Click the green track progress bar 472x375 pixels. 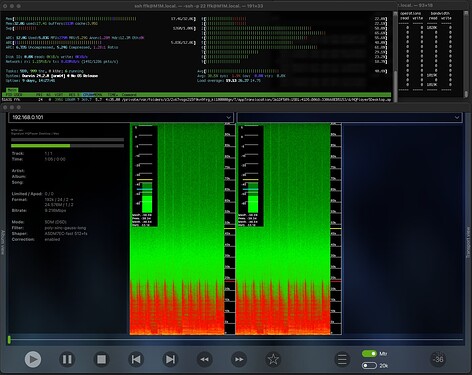pos(67,146)
